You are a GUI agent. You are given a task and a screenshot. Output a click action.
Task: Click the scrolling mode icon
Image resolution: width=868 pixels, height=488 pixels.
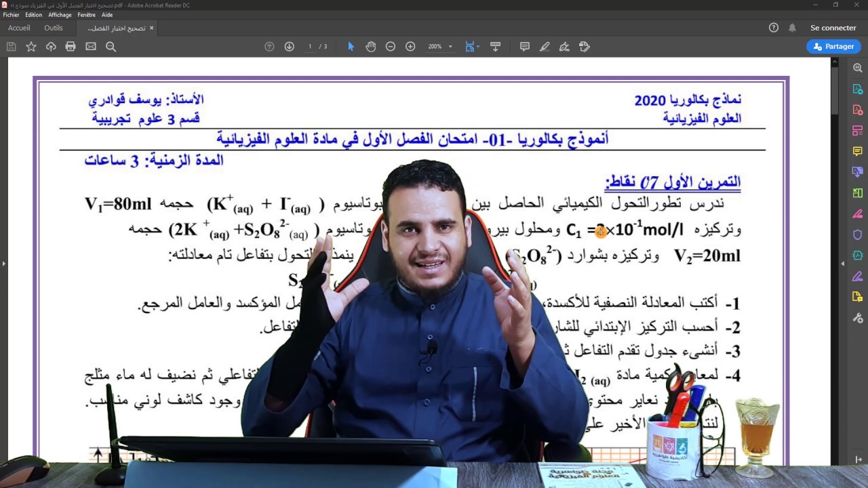coord(495,47)
